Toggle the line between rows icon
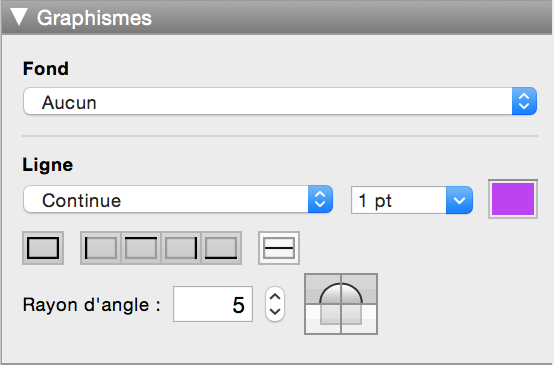This screenshot has width=554, height=365. tap(279, 248)
